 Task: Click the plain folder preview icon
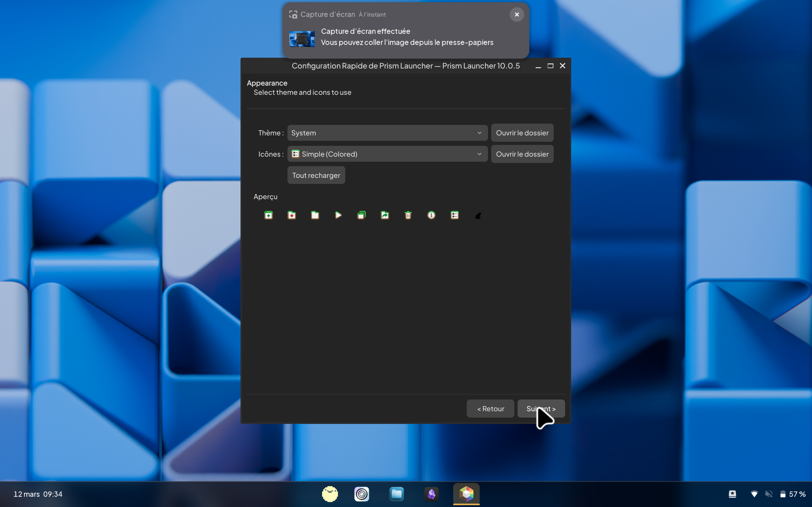coord(315,215)
